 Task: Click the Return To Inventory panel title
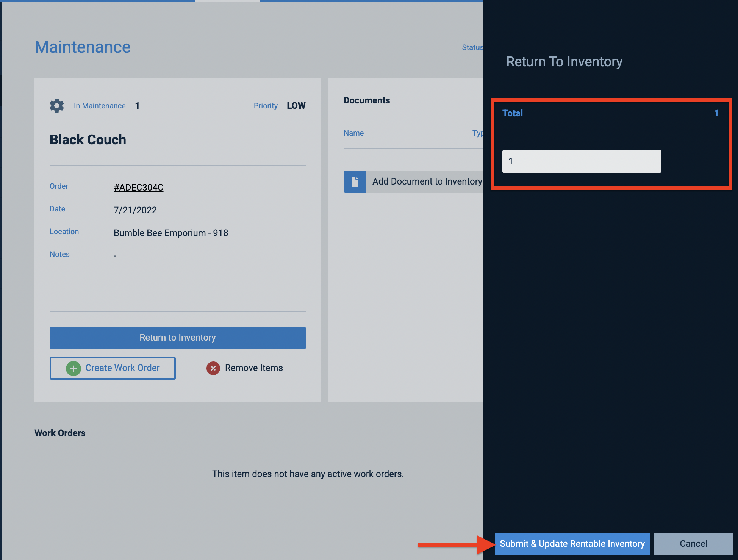point(564,62)
